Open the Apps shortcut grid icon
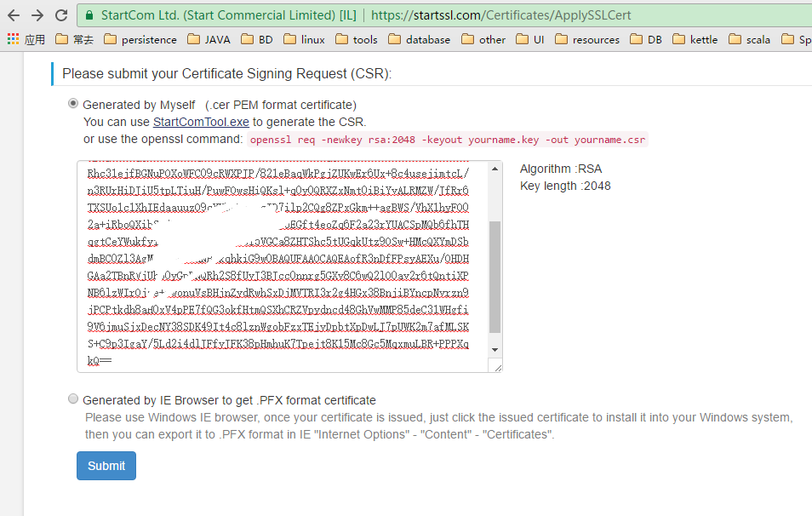Image resolution: width=812 pixels, height=516 pixels. [x=13, y=39]
